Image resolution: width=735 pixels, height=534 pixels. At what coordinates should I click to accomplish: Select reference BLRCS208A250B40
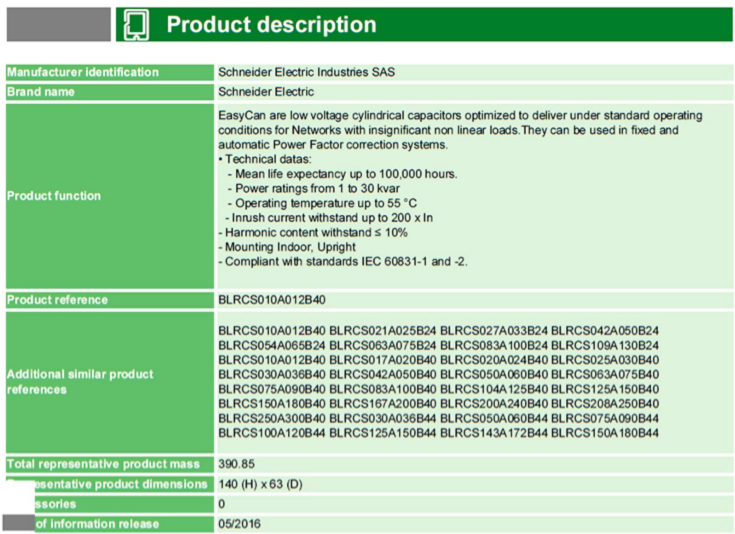[x=605, y=404]
